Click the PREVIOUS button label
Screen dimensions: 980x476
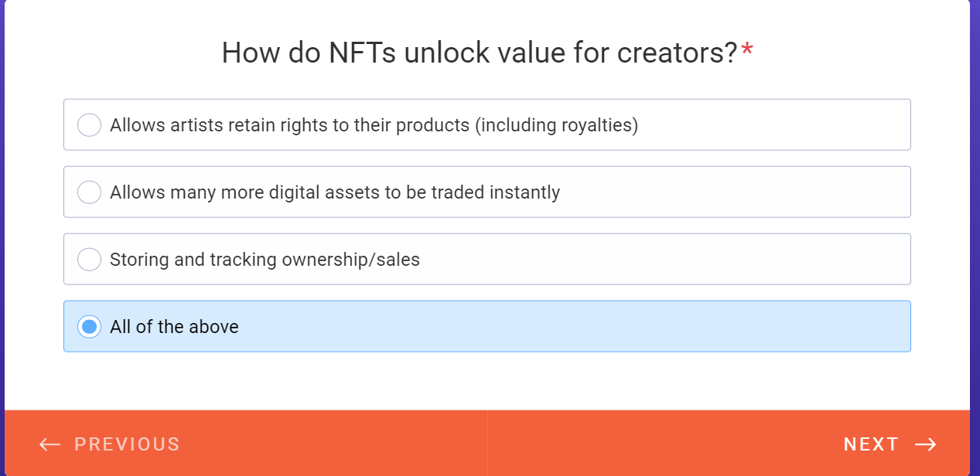(127, 444)
